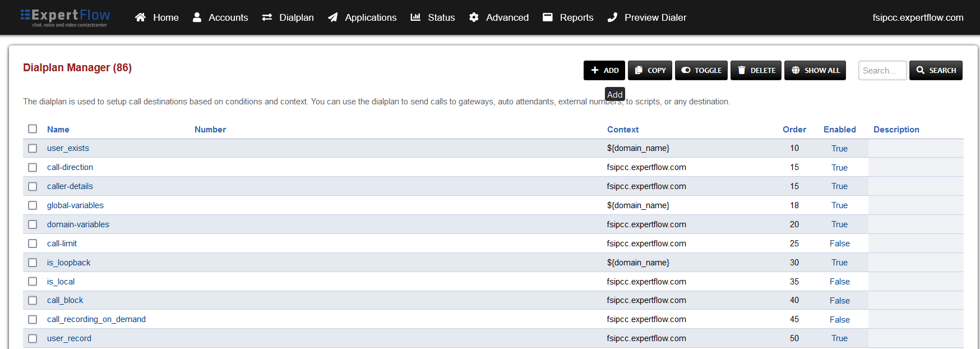Open the call_recording_on_demand dialplan link
The width and height of the screenshot is (980, 349).
pyautogui.click(x=96, y=319)
